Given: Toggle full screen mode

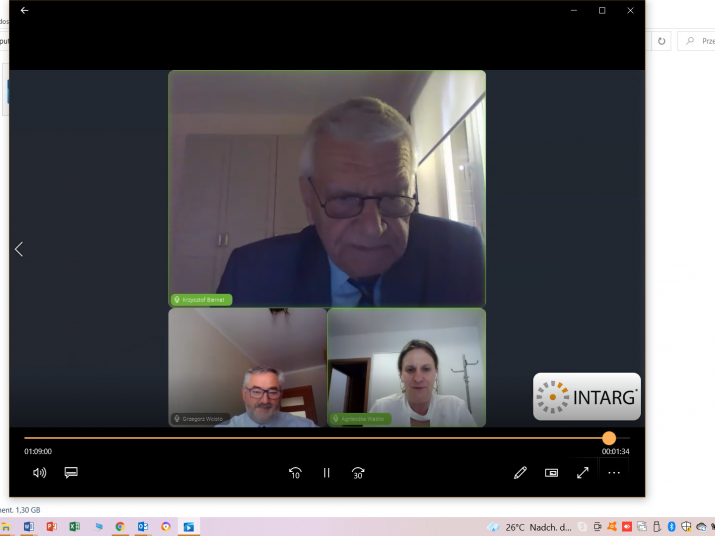Looking at the screenshot, I should click(x=582, y=473).
